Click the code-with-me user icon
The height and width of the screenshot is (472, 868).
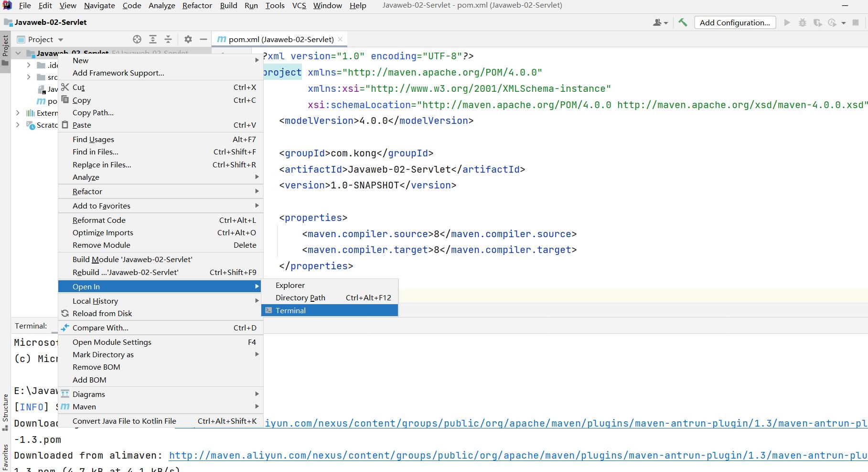(x=660, y=22)
